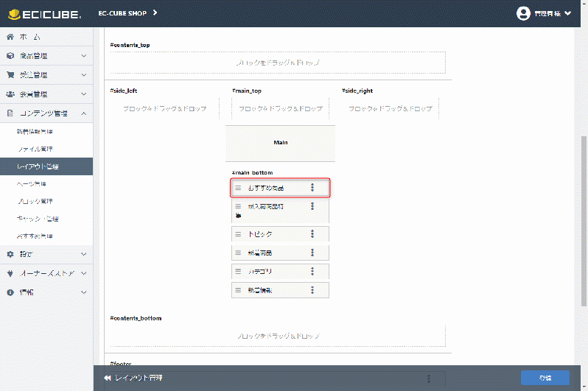Open the 設定 sidebar menu
Screen dimensions: 588x391
coord(46,254)
